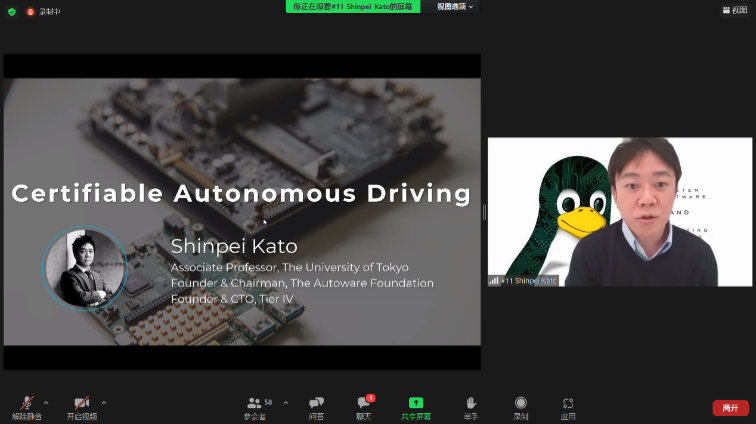Click the shared slide presentation area
Screen dimensions: 756x424
coord(242,212)
